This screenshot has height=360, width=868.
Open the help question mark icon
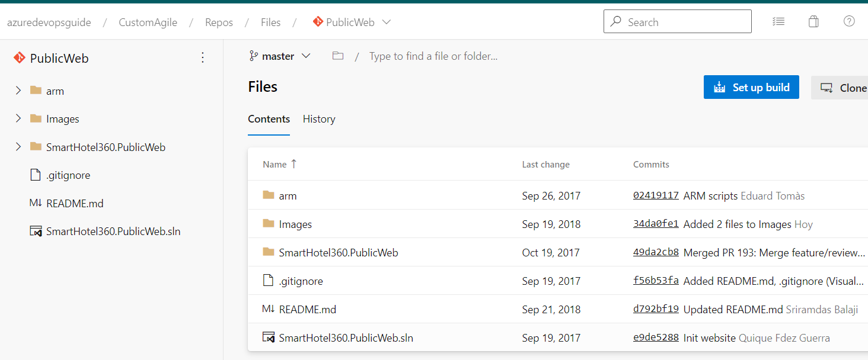[849, 21]
